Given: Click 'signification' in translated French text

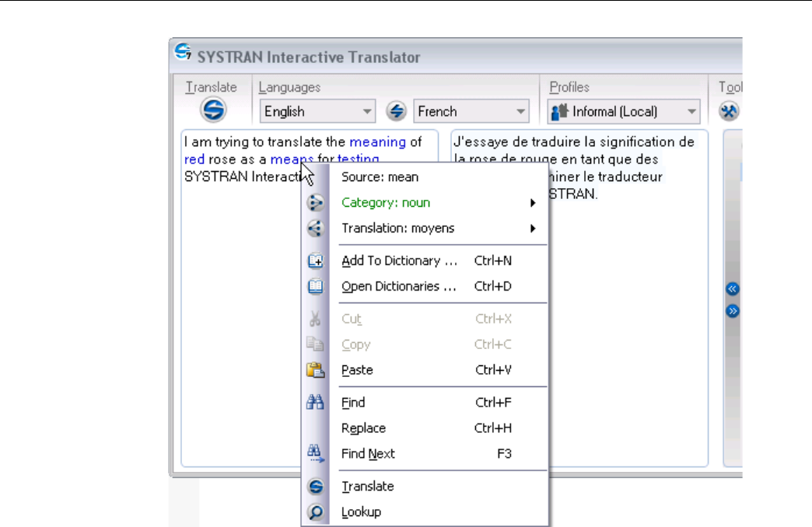Looking at the screenshot, I should click(x=637, y=141).
